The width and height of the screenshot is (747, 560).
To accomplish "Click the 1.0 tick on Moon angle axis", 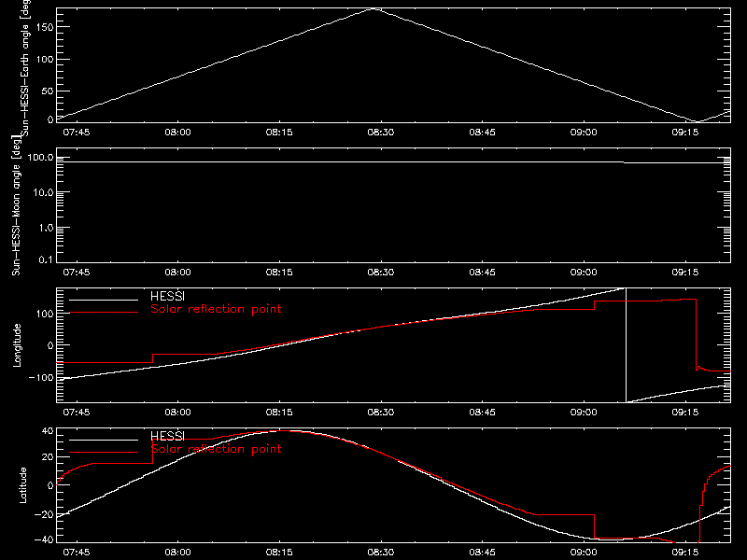I will tap(46, 228).
